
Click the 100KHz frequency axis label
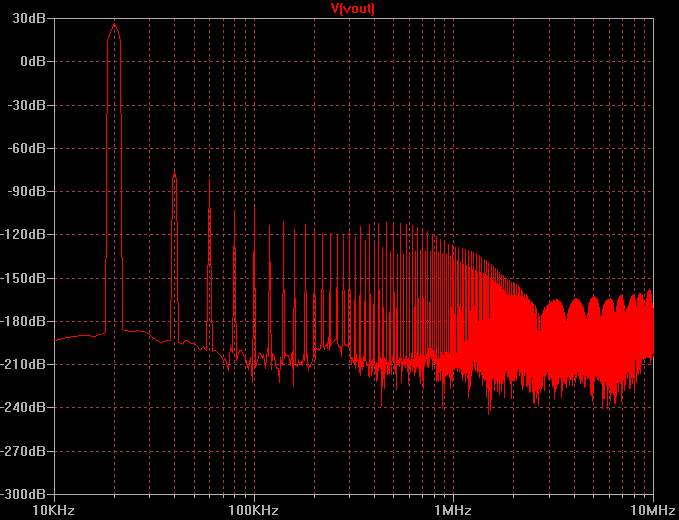tap(254, 511)
